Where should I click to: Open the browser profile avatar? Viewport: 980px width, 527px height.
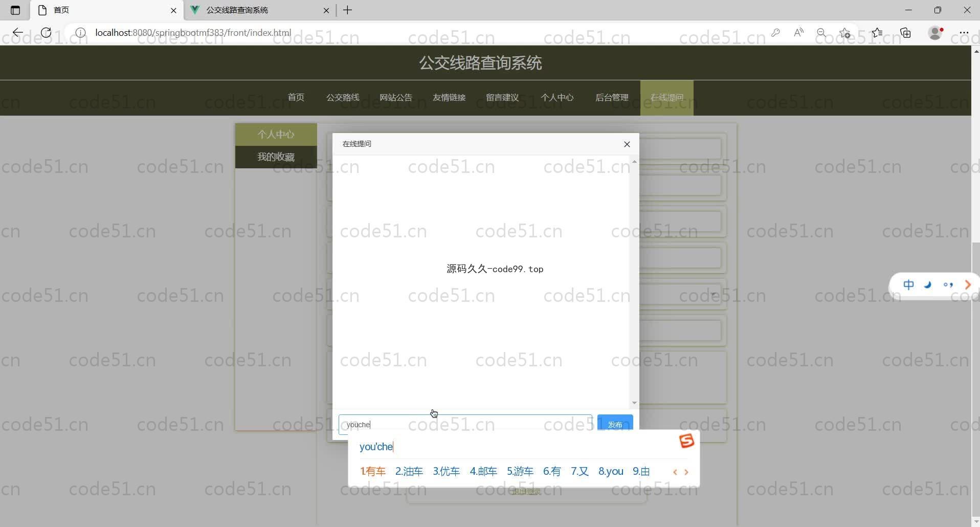pyautogui.click(x=936, y=33)
